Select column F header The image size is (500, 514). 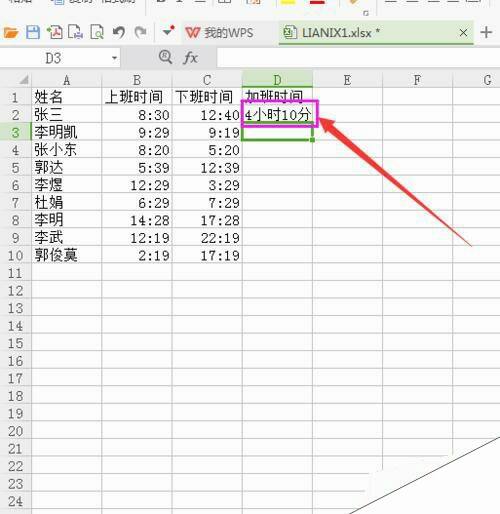pyautogui.click(x=417, y=80)
